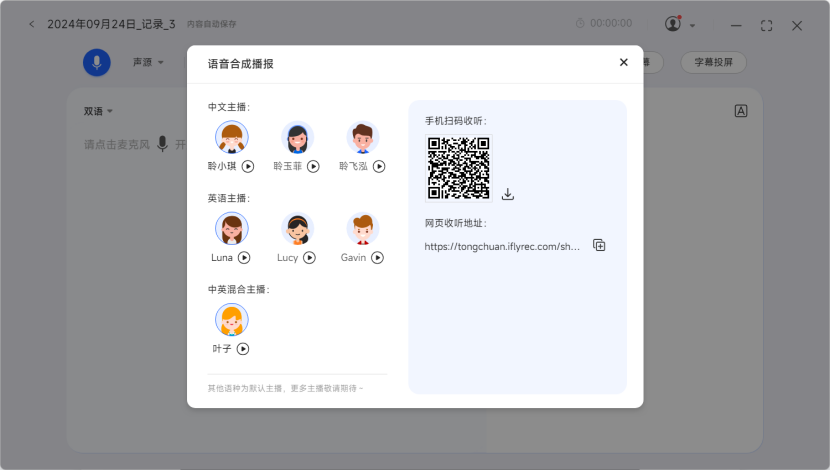Choose the Luna English anchor avatar
Image resolution: width=830 pixels, height=471 pixels.
point(231,229)
